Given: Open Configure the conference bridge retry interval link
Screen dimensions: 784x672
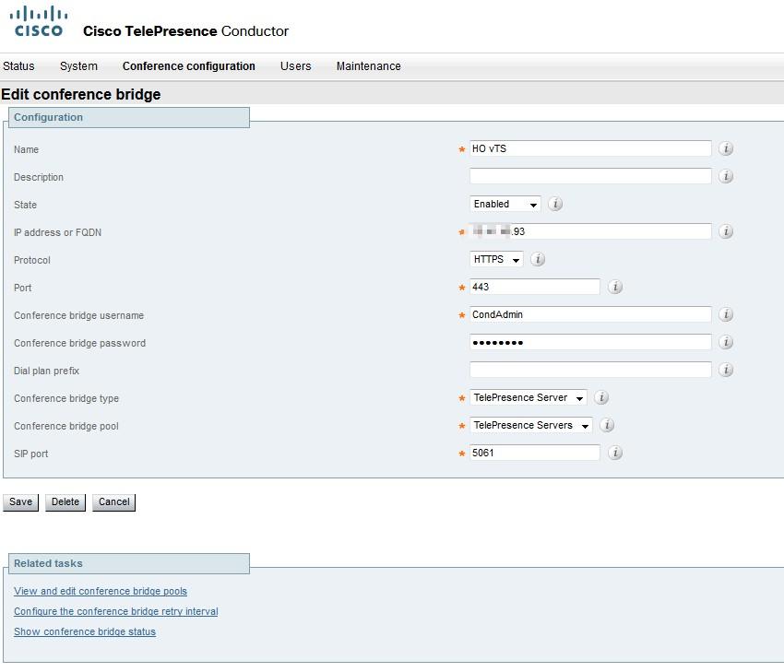Looking at the screenshot, I should (116, 611).
